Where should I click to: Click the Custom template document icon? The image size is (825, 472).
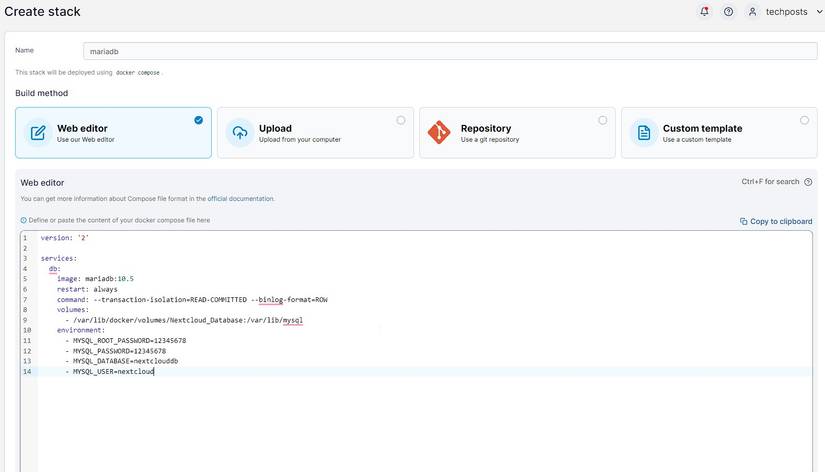pyautogui.click(x=643, y=133)
